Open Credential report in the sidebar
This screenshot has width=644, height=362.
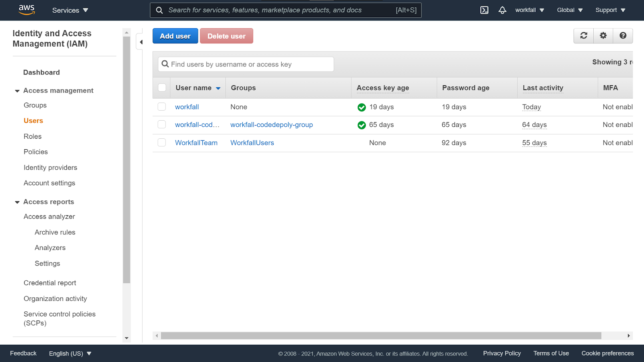click(x=50, y=283)
